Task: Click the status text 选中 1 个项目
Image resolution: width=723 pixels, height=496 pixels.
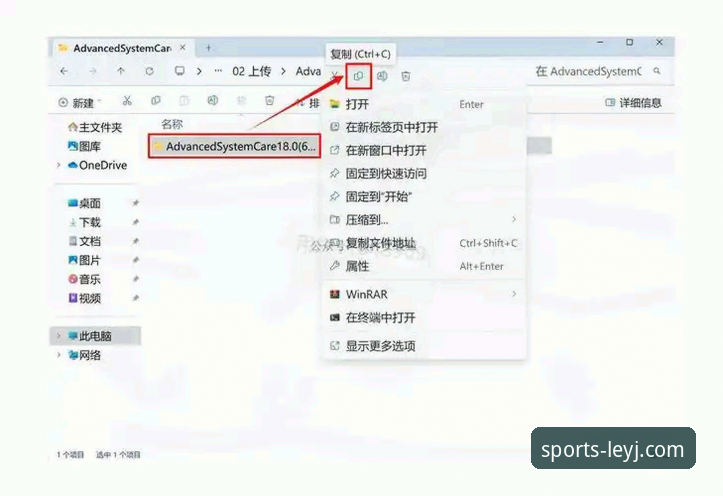Action: tap(118, 455)
